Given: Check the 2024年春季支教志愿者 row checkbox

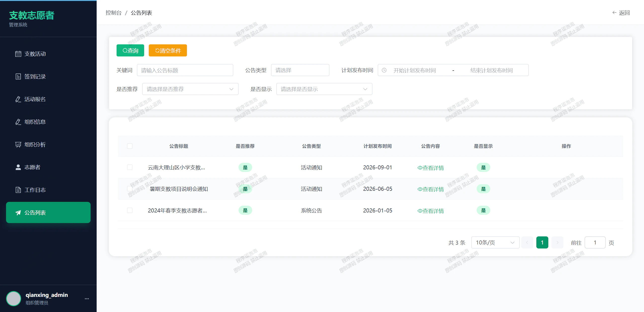Looking at the screenshot, I should [130, 210].
